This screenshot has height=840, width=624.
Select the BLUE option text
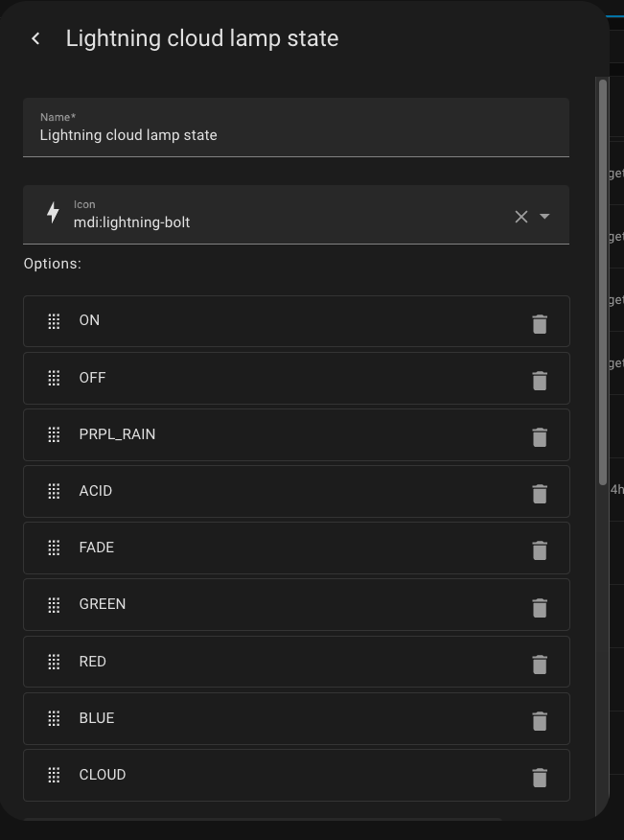[x=97, y=718]
